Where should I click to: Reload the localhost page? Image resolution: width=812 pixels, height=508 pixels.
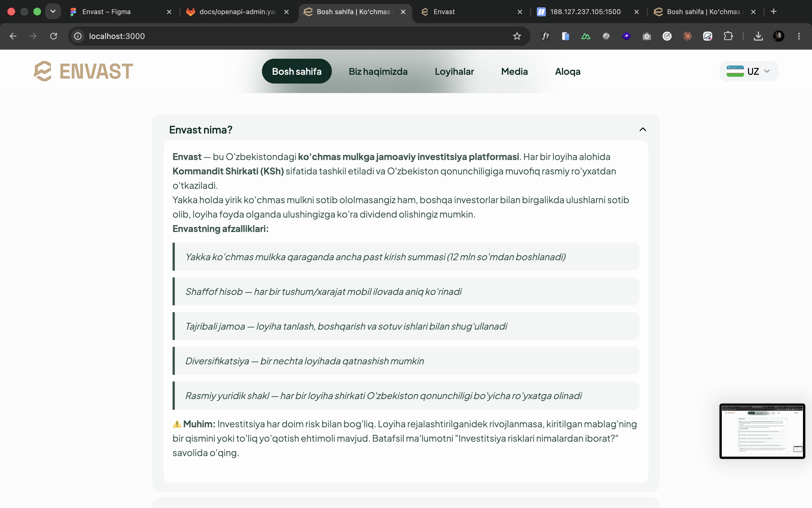click(53, 36)
